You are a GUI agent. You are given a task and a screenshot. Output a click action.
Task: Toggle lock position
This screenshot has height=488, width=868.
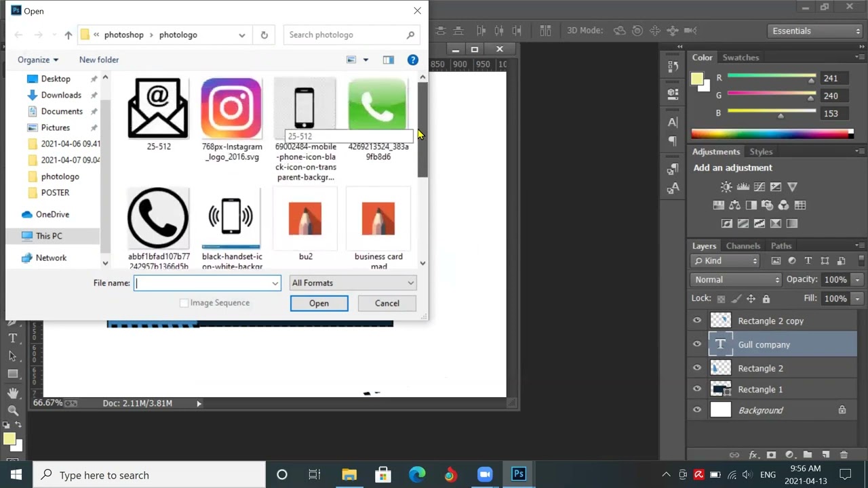click(x=751, y=299)
